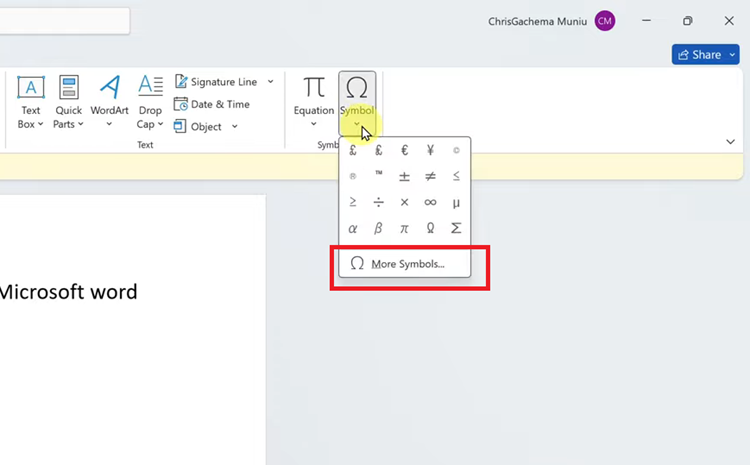This screenshot has height=465, width=750.
Task: Open the WordArt styles gallery
Action: pyautogui.click(x=110, y=102)
